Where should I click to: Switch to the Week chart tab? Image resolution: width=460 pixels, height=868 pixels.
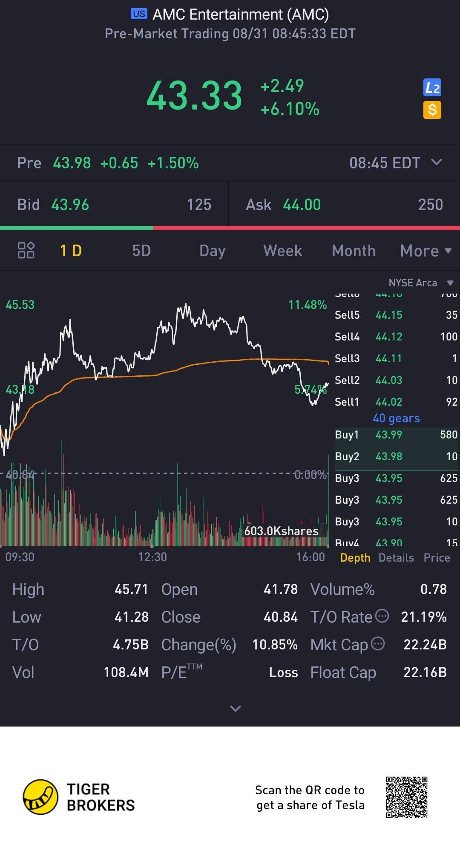[283, 251]
